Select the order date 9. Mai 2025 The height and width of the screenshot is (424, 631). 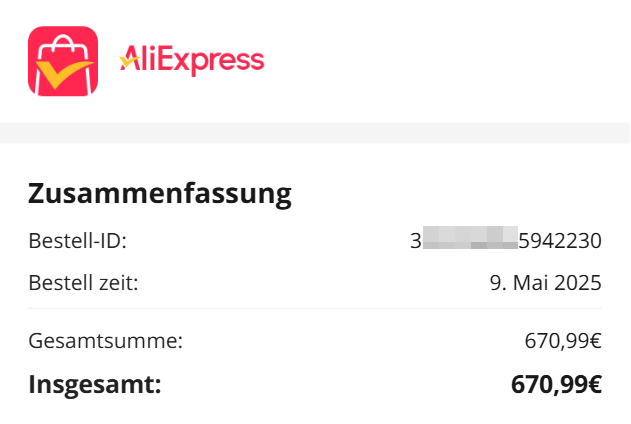pos(543,282)
